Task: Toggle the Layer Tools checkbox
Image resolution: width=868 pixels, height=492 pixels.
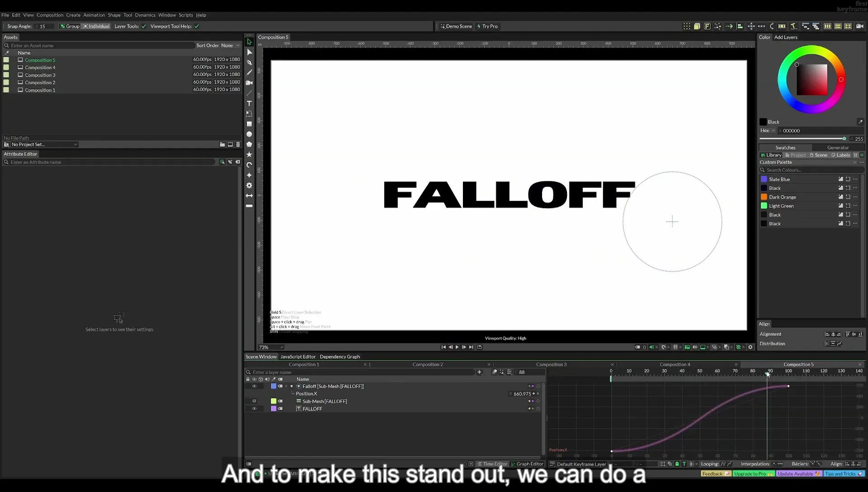Action: click(144, 26)
